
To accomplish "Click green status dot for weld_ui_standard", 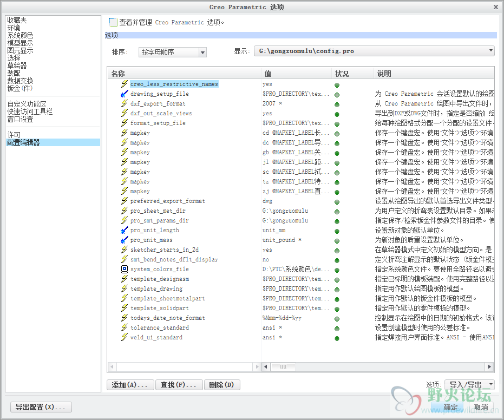I will (x=337, y=338).
